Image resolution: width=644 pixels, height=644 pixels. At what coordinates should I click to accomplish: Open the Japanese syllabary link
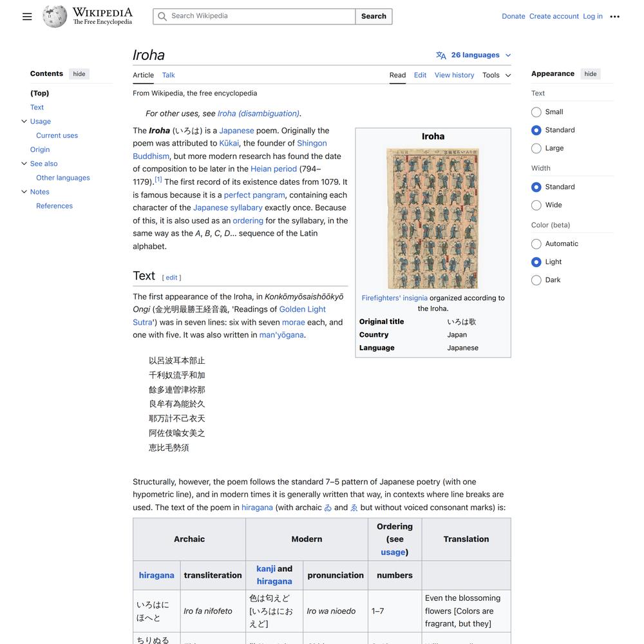tap(227, 208)
